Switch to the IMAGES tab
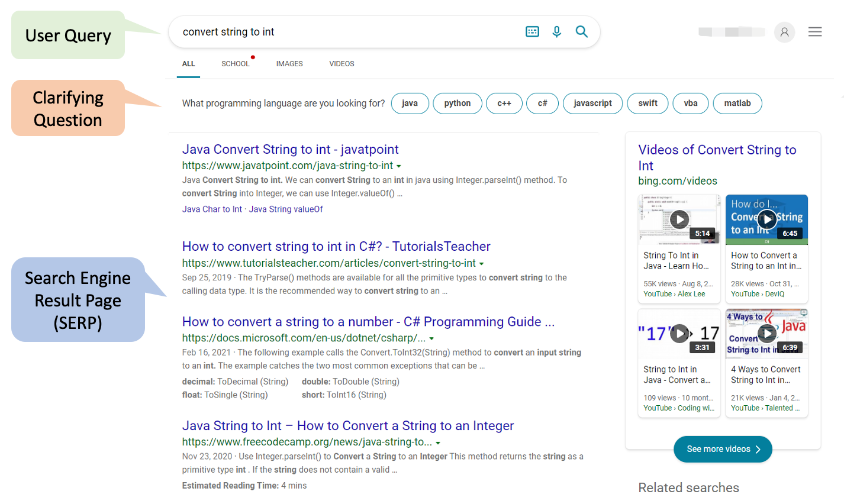Viewport: 844px width, 504px height. 289,64
